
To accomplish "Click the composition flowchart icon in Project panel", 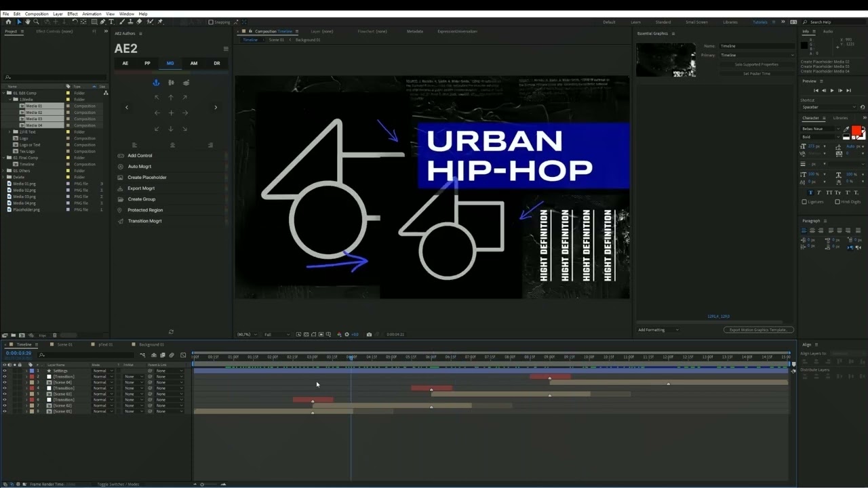I will [106, 93].
